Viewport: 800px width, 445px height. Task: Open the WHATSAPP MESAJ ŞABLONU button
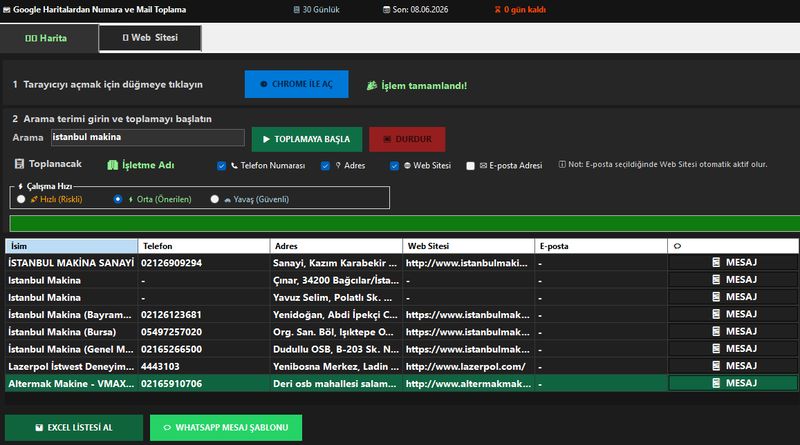[226, 428]
